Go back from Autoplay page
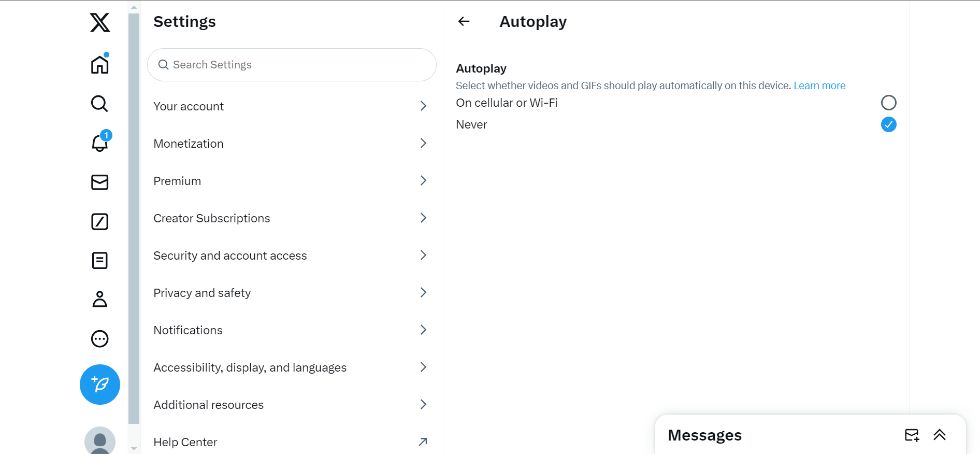 click(x=464, y=21)
